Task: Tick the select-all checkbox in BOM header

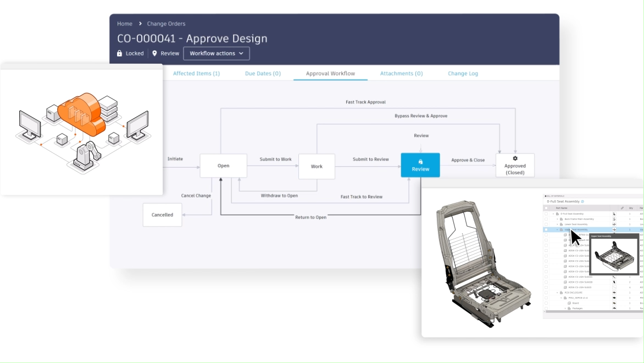Action: click(546, 208)
